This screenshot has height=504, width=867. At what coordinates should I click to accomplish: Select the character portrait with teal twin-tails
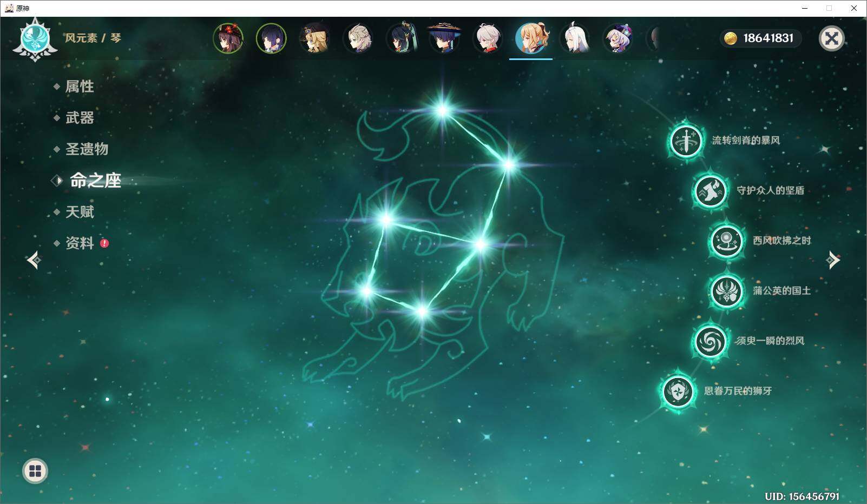(401, 38)
